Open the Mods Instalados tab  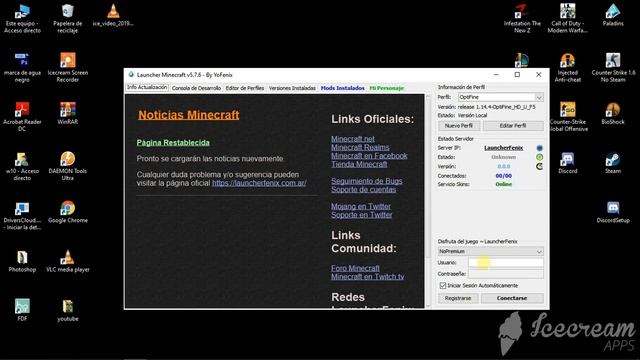click(342, 88)
